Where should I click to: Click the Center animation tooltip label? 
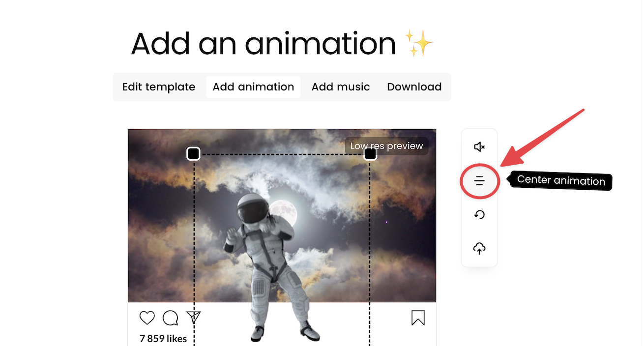coord(560,181)
